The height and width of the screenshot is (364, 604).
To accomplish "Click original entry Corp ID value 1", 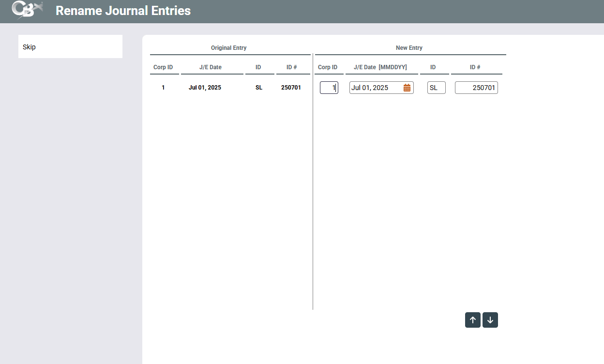I will click(163, 88).
